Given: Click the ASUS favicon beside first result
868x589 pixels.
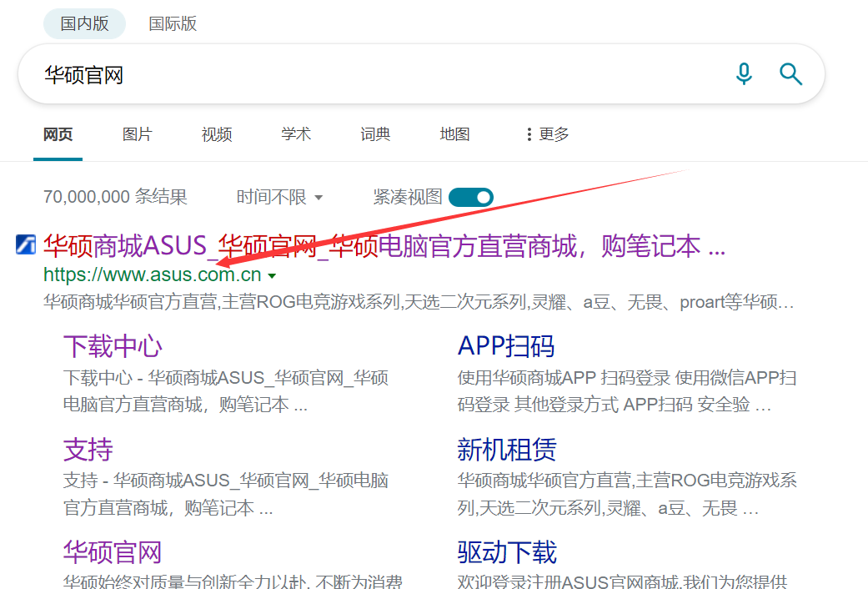Looking at the screenshot, I should point(26,244).
